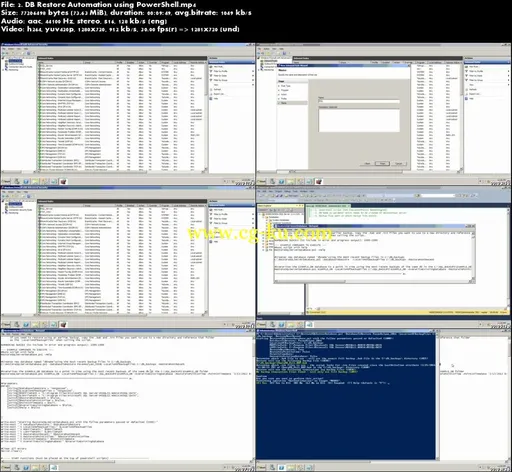The image size is (512, 472).
Task: Expand Filter by Group submenu arrow in the wizard frame
Action: click(x=508, y=80)
